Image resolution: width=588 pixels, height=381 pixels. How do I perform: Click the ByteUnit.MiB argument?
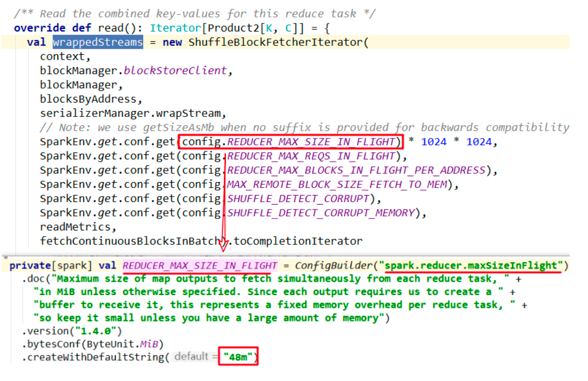pos(123,344)
